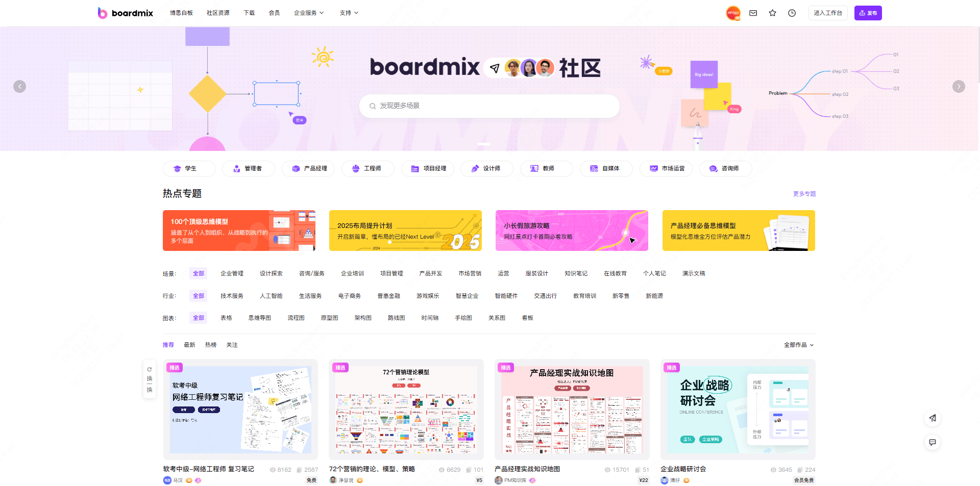This screenshot has height=486, width=980.
Task: Click the purple 发布 button
Action: point(868,13)
